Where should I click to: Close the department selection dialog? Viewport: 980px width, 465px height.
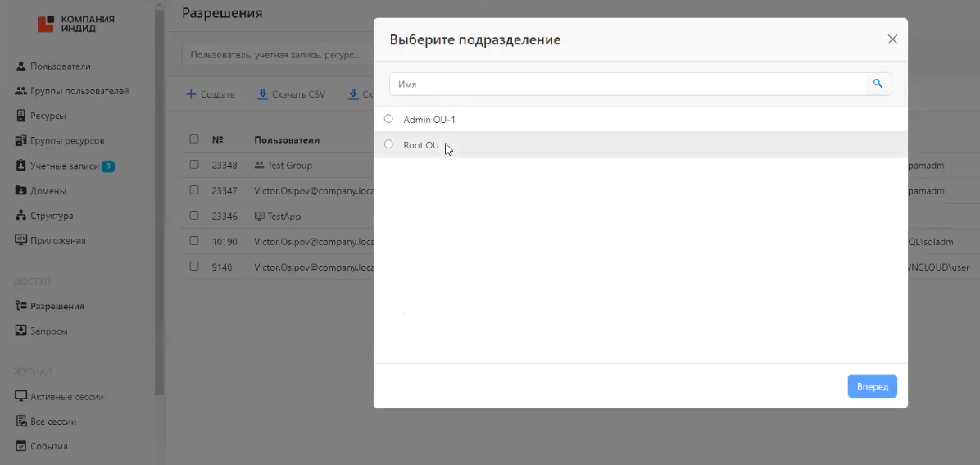click(892, 39)
